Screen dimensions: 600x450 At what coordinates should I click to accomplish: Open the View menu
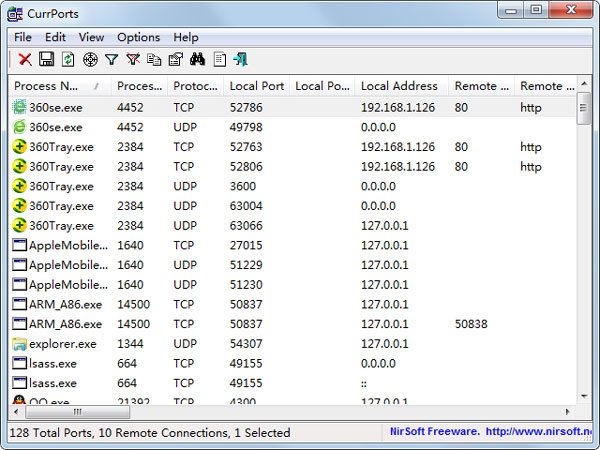(91, 38)
